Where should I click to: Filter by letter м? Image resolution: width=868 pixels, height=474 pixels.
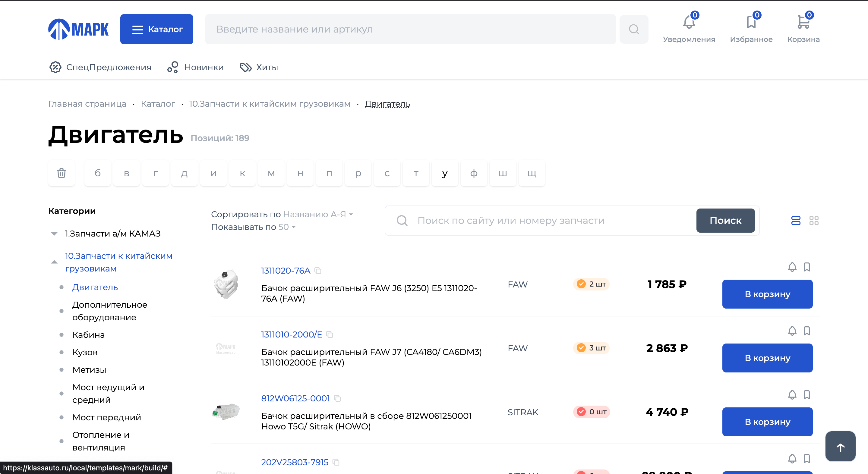tap(271, 173)
